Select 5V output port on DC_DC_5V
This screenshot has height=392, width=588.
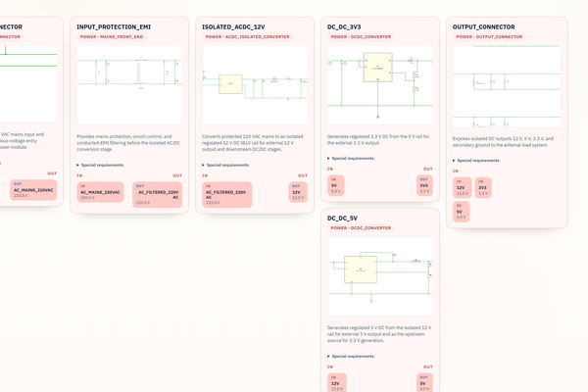tap(424, 382)
